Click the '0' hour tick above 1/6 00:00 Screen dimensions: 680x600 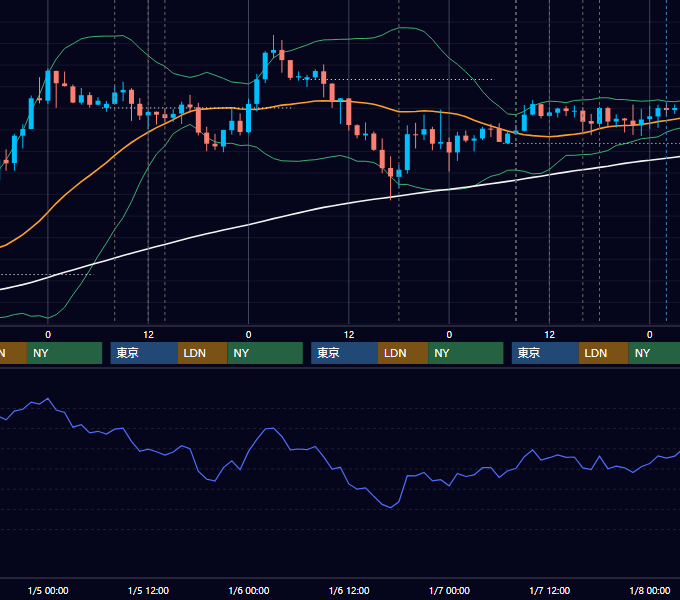pyautogui.click(x=248, y=335)
